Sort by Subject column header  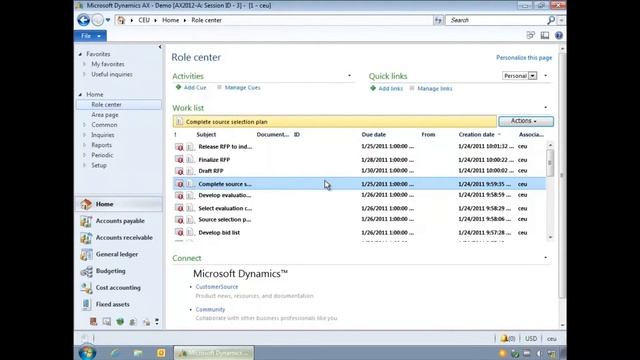pyautogui.click(x=206, y=134)
